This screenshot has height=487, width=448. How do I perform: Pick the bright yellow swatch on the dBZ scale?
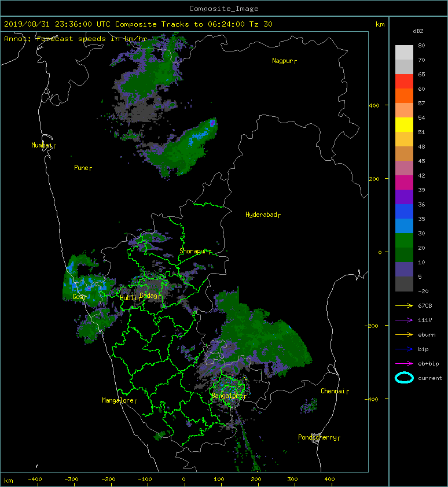404,125
